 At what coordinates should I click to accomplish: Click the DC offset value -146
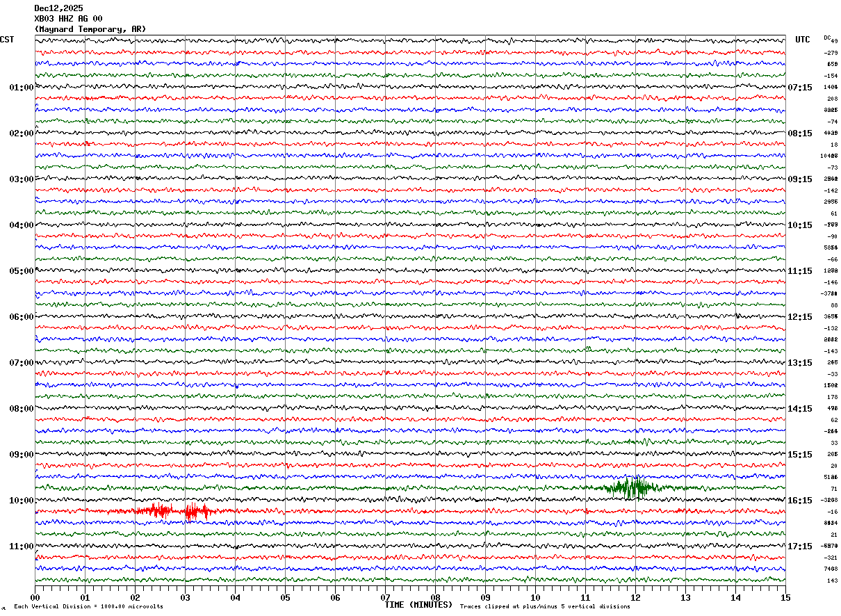click(831, 282)
